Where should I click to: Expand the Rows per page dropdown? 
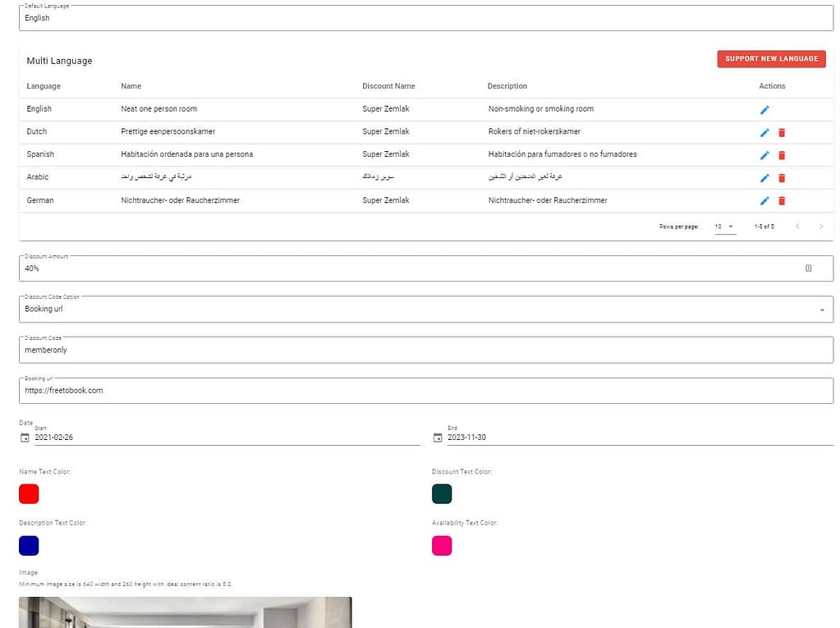pyautogui.click(x=723, y=227)
